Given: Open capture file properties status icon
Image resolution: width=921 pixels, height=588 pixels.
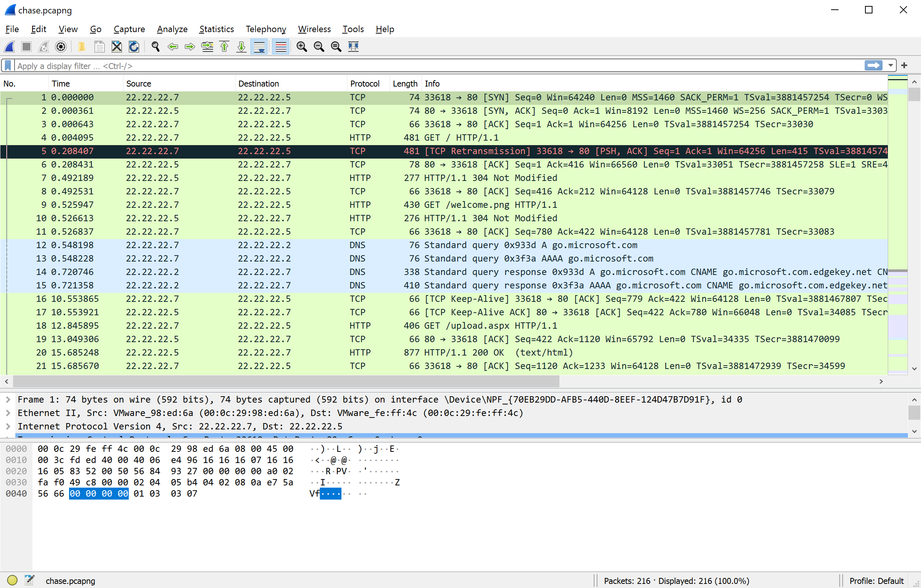Looking at the screenshot, I should click(29, 581).
